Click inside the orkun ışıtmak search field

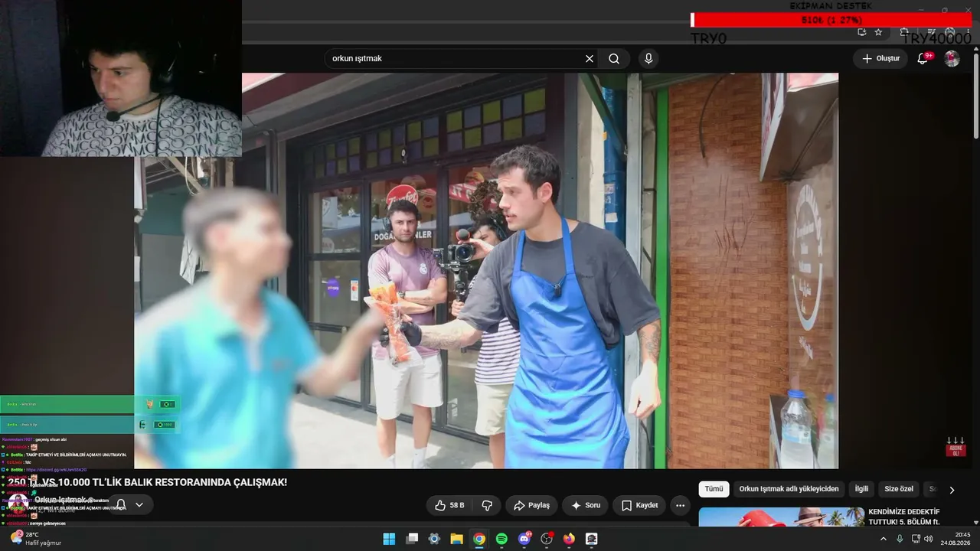pos(455,59)
